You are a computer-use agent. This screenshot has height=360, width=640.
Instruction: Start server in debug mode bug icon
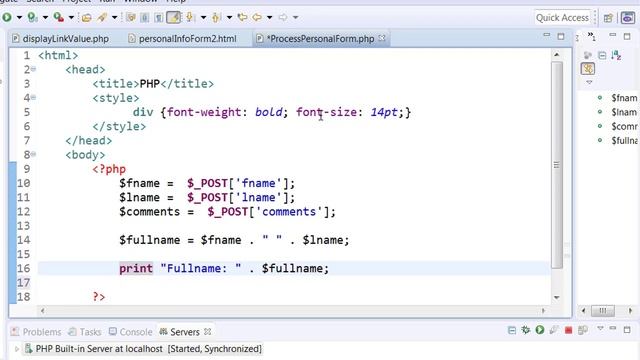(526, 330)
